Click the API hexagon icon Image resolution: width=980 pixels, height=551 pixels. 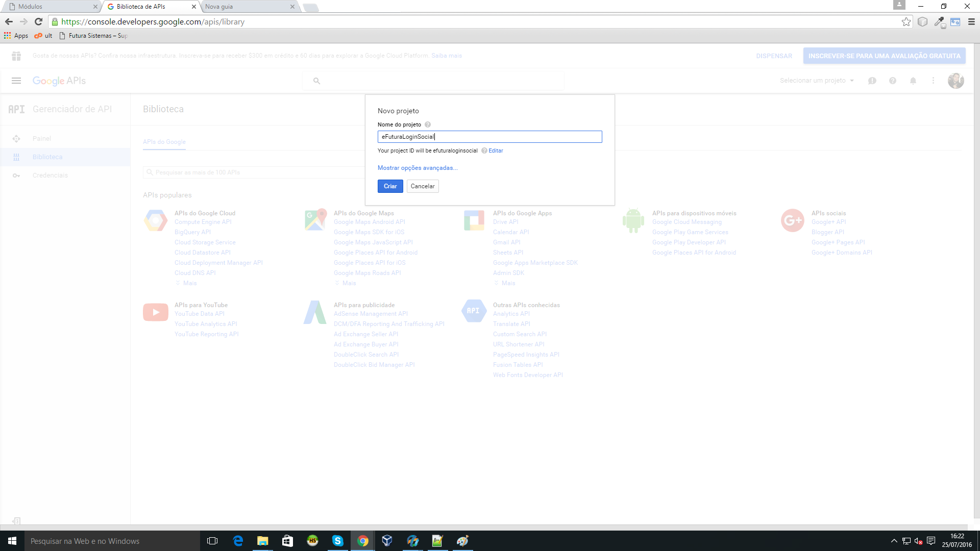click(474, 311)
